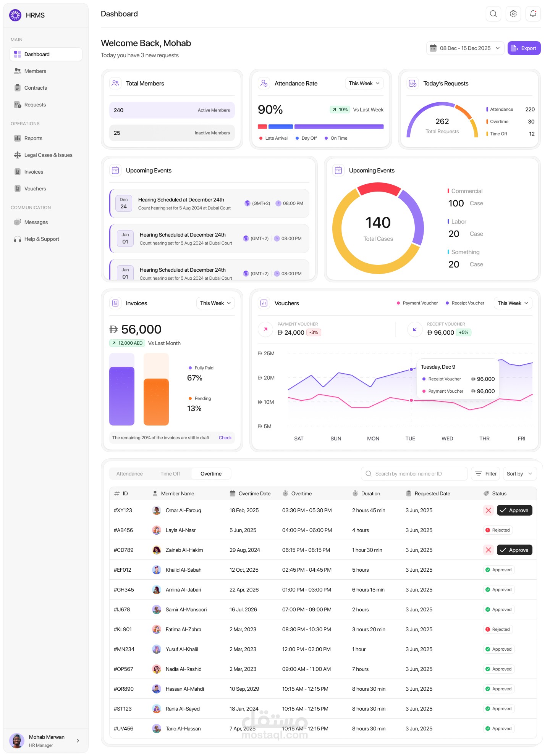Viewport: 550px width, 756px height.
Task: Select the Overtime tab
Action: pyautogui.click(x=211, y=474)
